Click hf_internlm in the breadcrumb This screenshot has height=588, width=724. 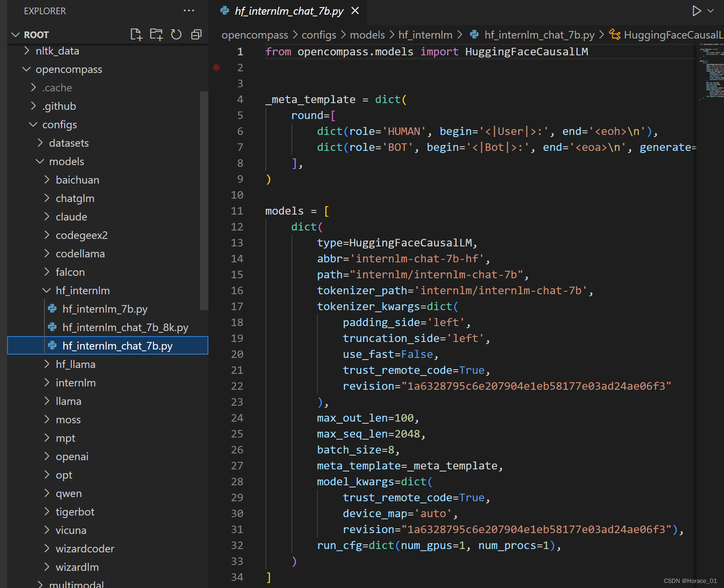(x=425, y=35)
